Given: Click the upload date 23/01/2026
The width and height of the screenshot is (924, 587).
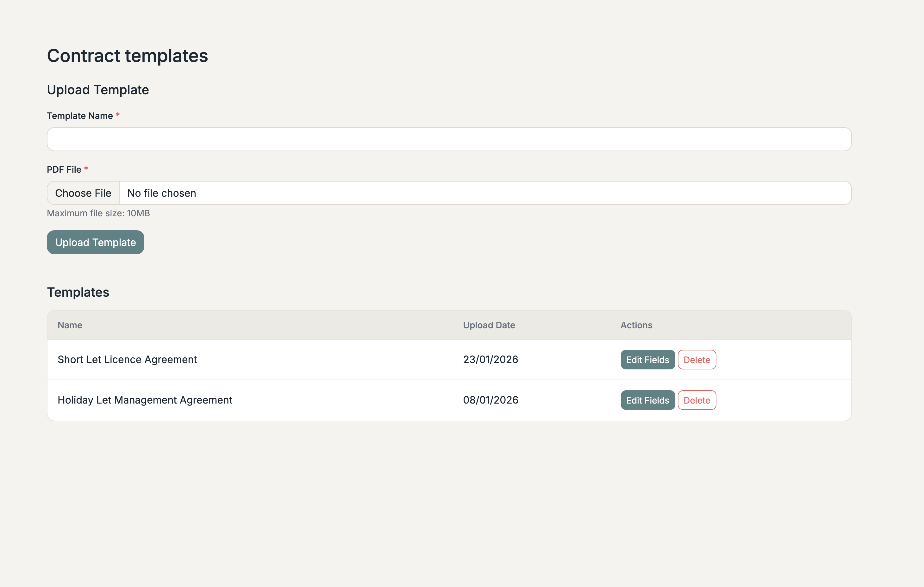Looking at the screenshot, I should [490, 359].
